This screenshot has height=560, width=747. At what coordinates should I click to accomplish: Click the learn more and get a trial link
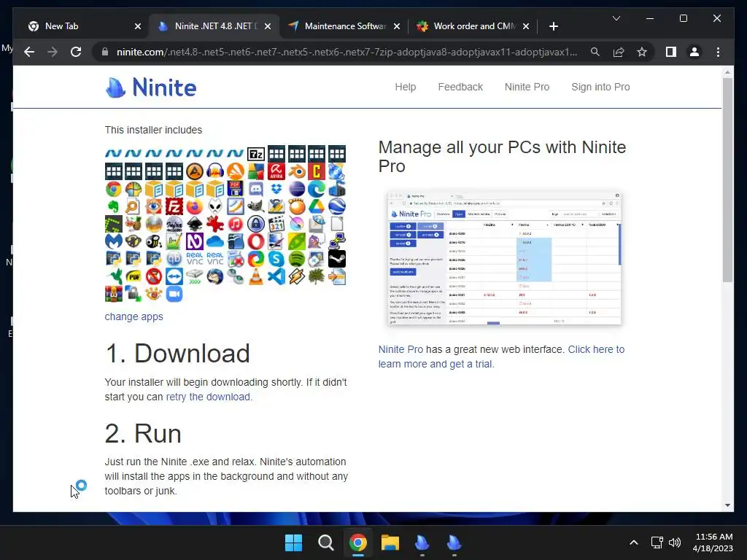(436, 364)
